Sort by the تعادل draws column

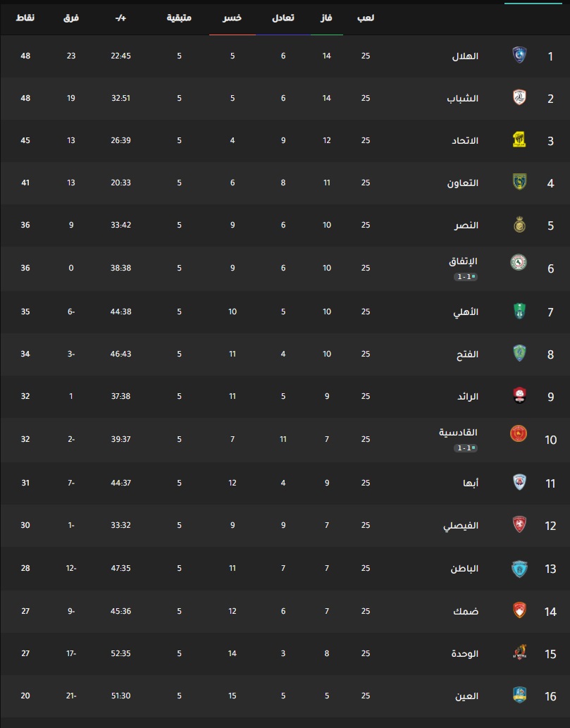283,18
